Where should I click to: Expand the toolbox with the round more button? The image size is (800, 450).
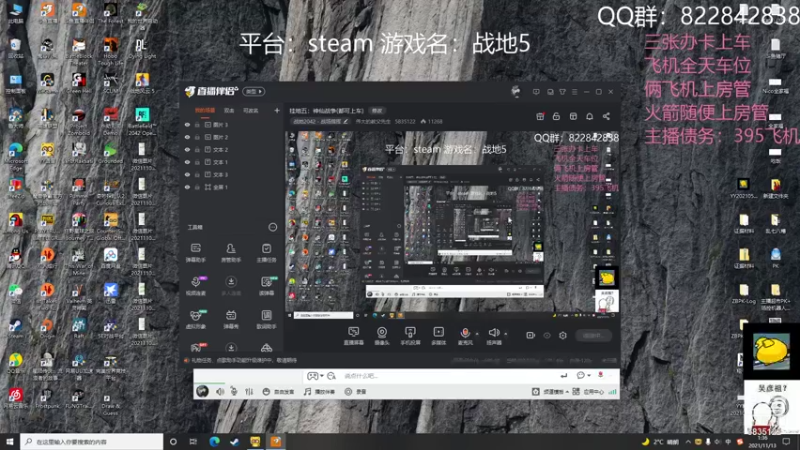(272, 227)
